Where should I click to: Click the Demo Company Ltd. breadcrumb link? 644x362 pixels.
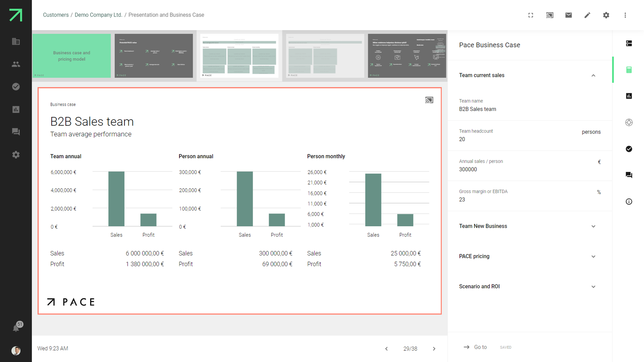click(x=98, y=15)
